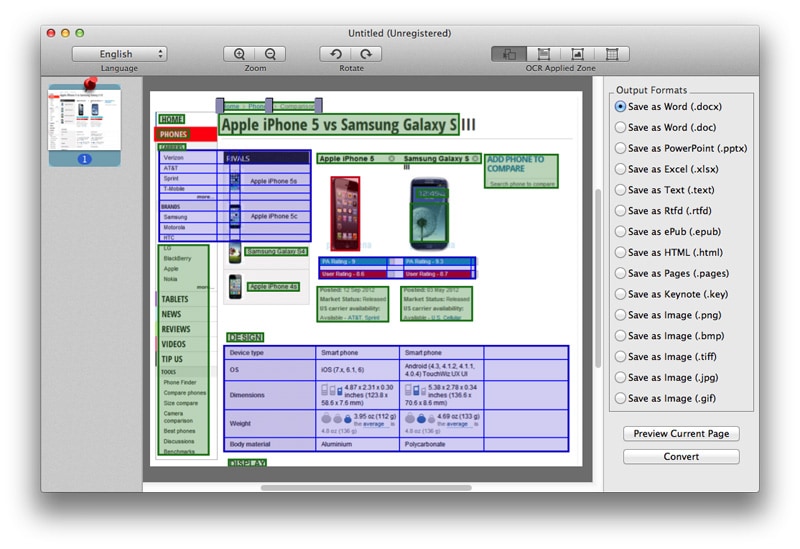Click the TABLETS sidebar entry in document
The image size is (800, 549).
[175, 300]
